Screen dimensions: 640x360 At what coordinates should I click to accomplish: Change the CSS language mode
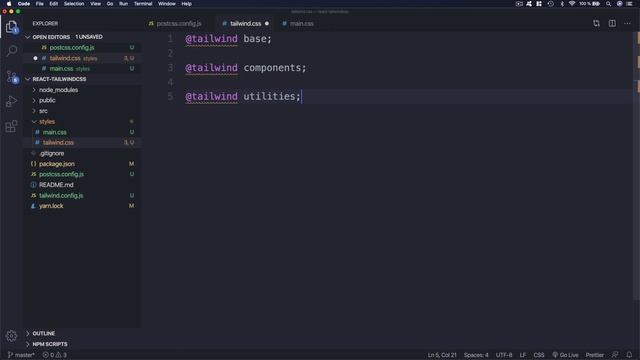(x=539, y=355)
